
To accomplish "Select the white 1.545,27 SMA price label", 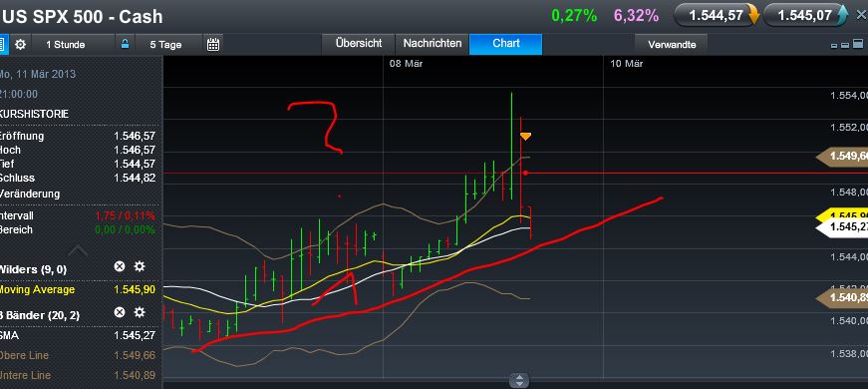I will pos(842,226).
